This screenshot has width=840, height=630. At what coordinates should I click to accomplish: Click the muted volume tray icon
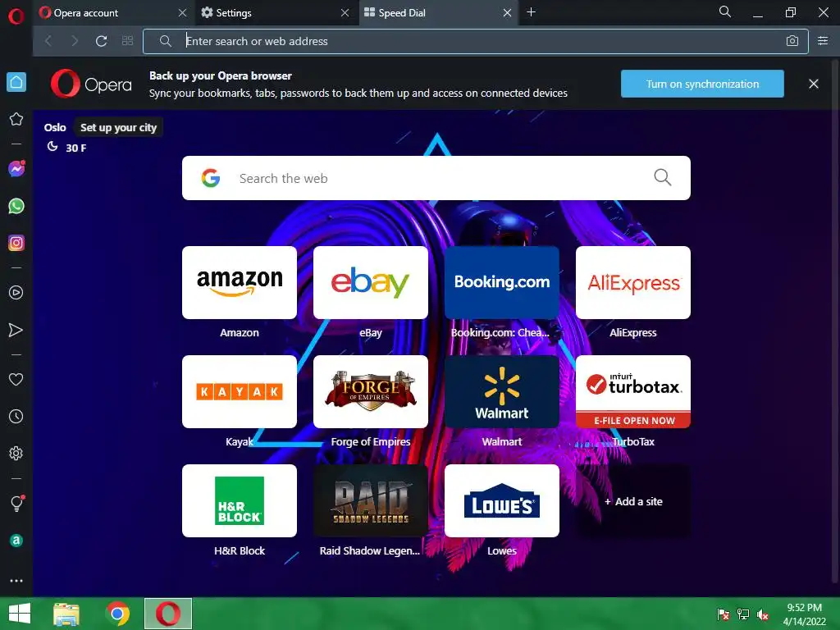[763, 614]
